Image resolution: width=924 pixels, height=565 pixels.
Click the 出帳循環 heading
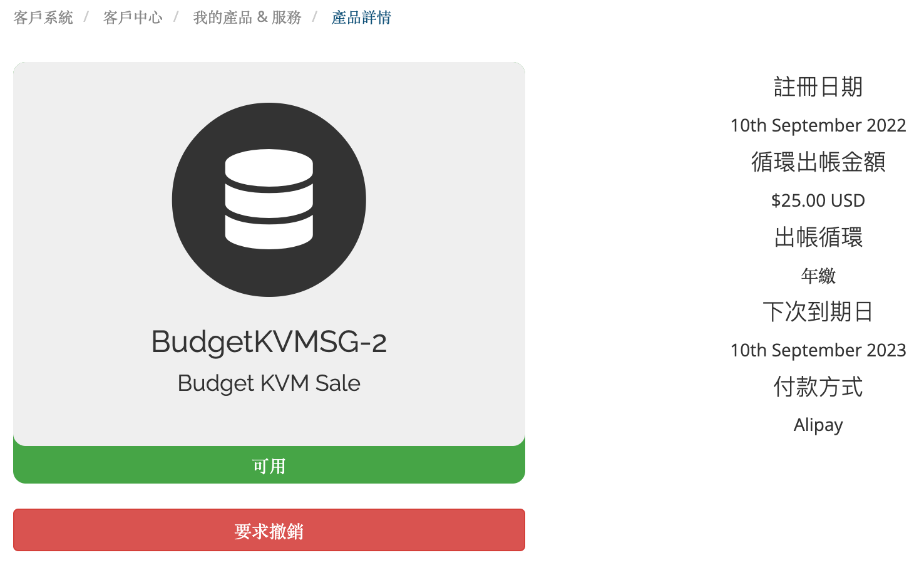click(x=818, y=237)
